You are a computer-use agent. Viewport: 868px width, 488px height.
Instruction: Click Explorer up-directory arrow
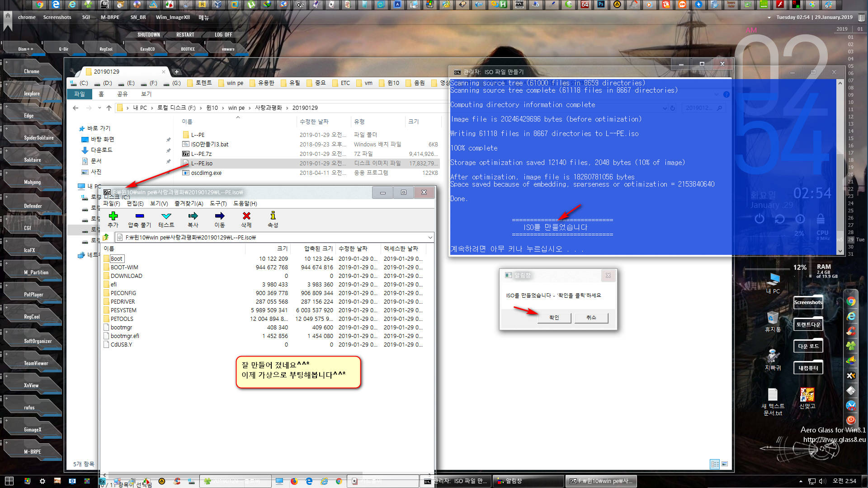[x=108, y=108]
